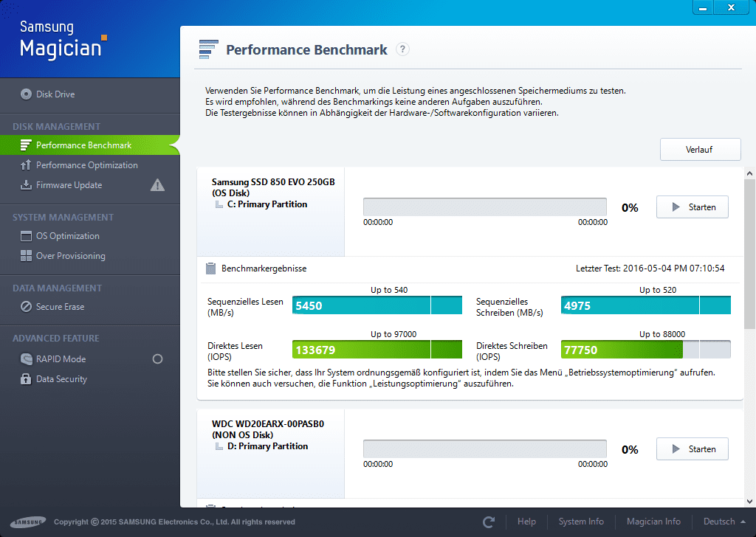Click the Benchmarkergebnisse heading
Screen dimensions: 756x537
click(x=264, y=268)
